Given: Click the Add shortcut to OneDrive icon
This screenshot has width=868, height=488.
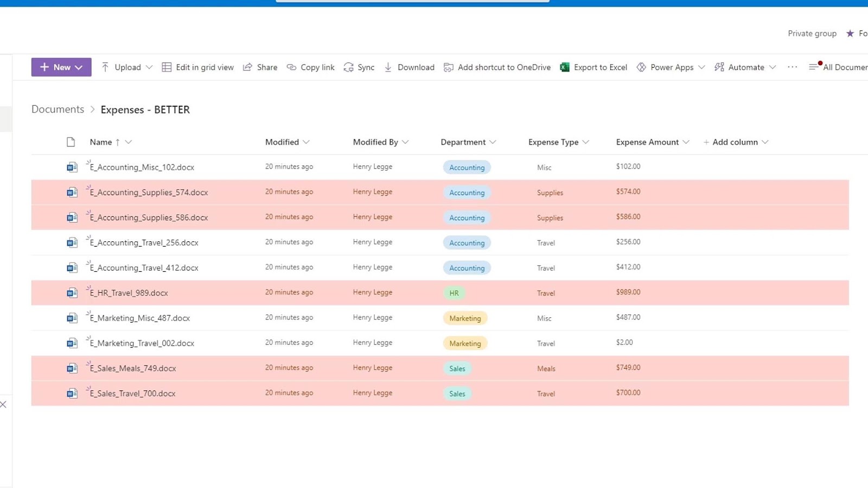Looking at the screenshot, I should (x=449, y=67).
